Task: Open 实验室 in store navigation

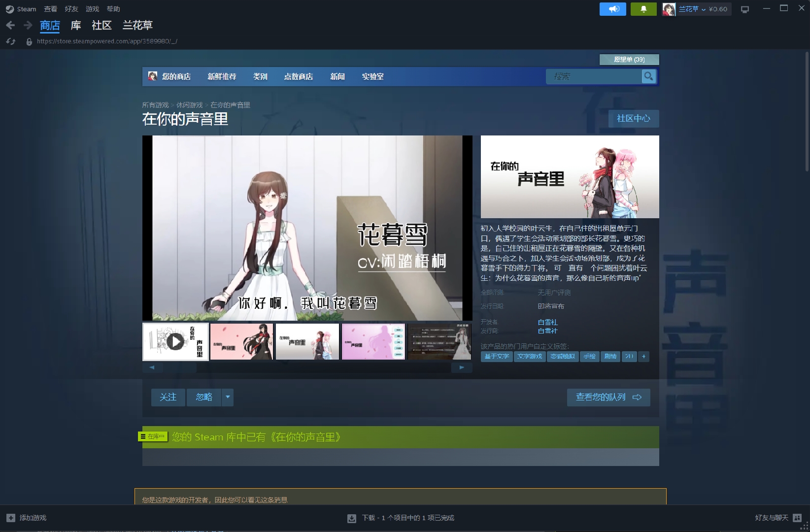Action: [372, 76]
